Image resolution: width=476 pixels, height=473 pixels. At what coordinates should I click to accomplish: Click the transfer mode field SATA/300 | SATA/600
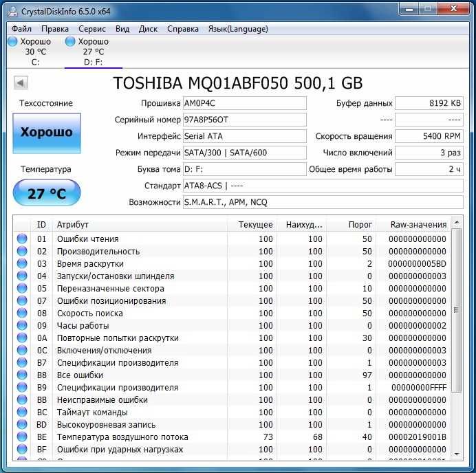(x=245, y=153)
